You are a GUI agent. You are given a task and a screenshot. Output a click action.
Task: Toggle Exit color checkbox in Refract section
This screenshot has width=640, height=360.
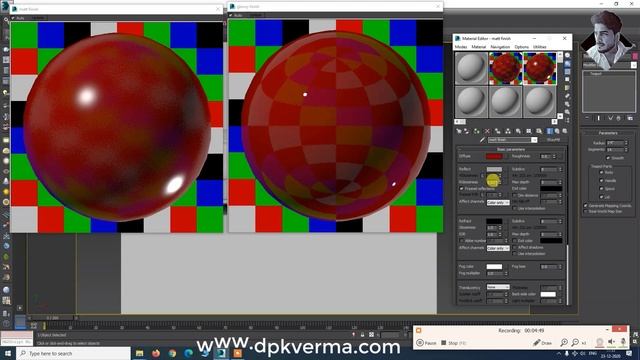pyautogui.click(x=515, y=241)
